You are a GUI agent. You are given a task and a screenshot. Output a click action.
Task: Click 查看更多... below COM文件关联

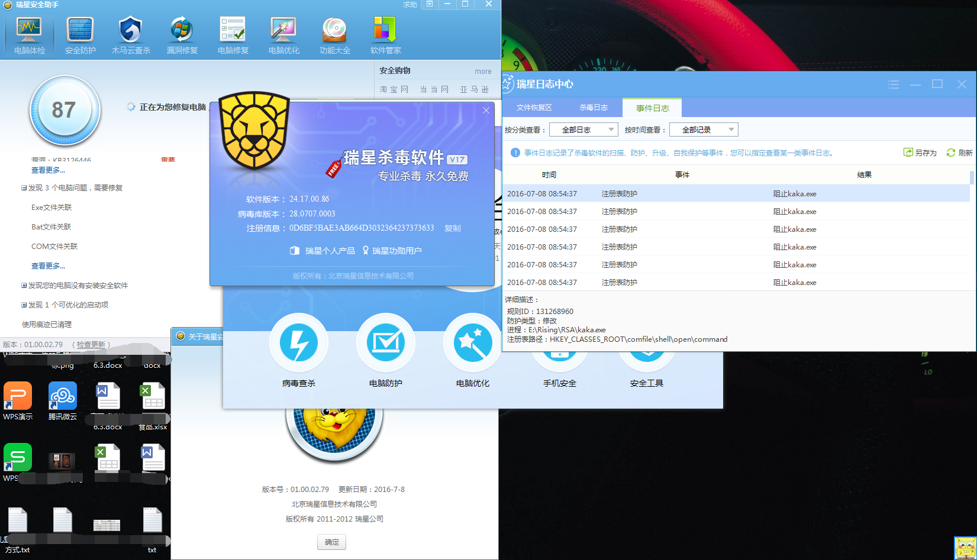pyautogui.click(x=48, y=266)
